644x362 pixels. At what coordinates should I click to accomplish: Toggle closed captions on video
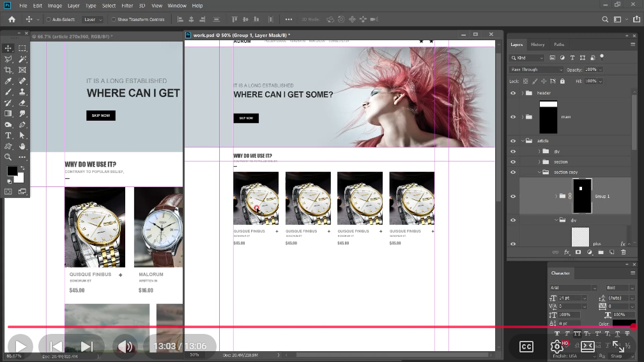coord(526,347)
